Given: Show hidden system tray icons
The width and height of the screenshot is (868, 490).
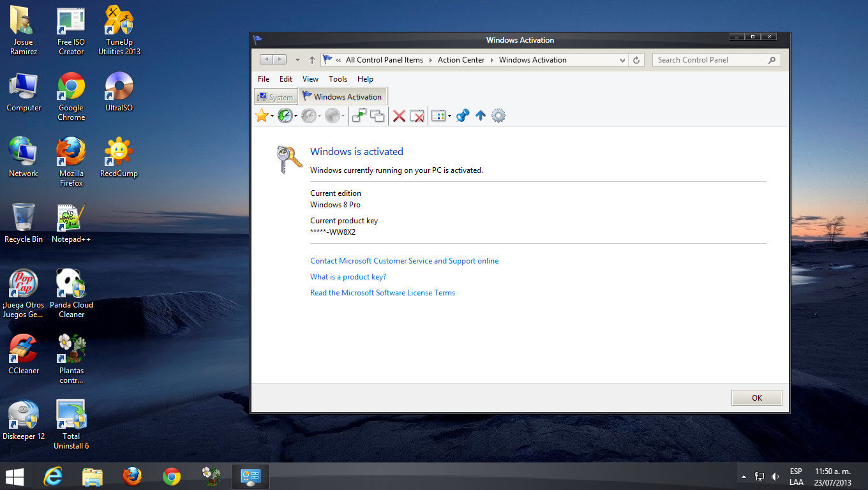Looking at the screenshot, I should point(744,477).
